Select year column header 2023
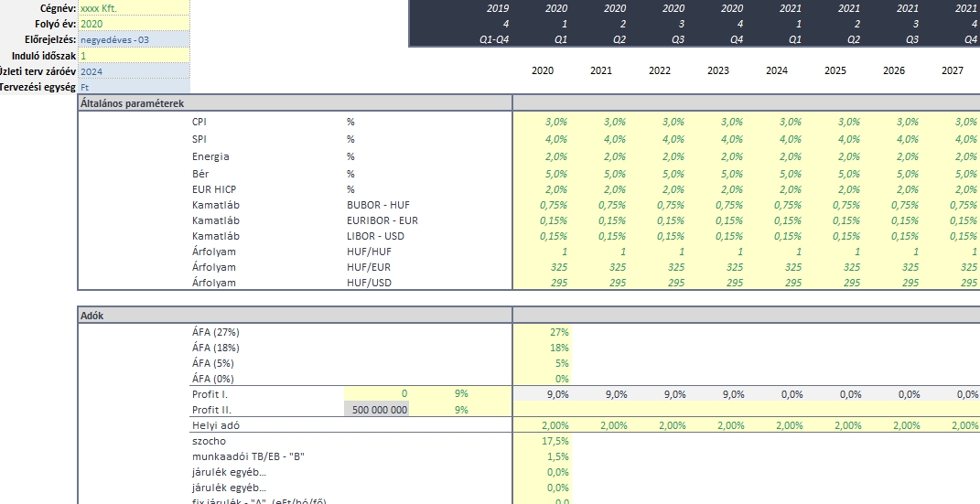 (x=718, y=70)
